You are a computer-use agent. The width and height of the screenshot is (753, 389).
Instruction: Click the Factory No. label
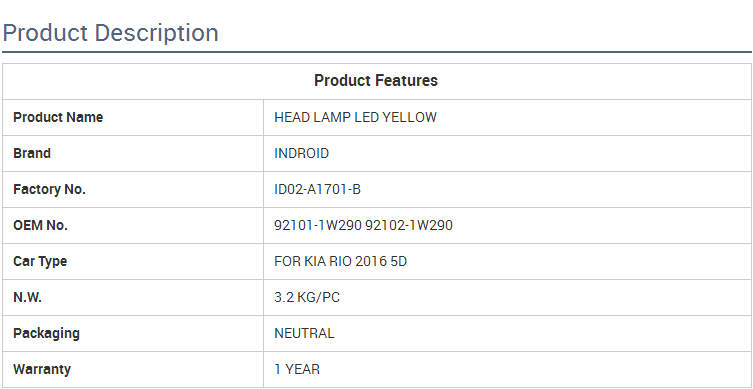tap(49, 190)
